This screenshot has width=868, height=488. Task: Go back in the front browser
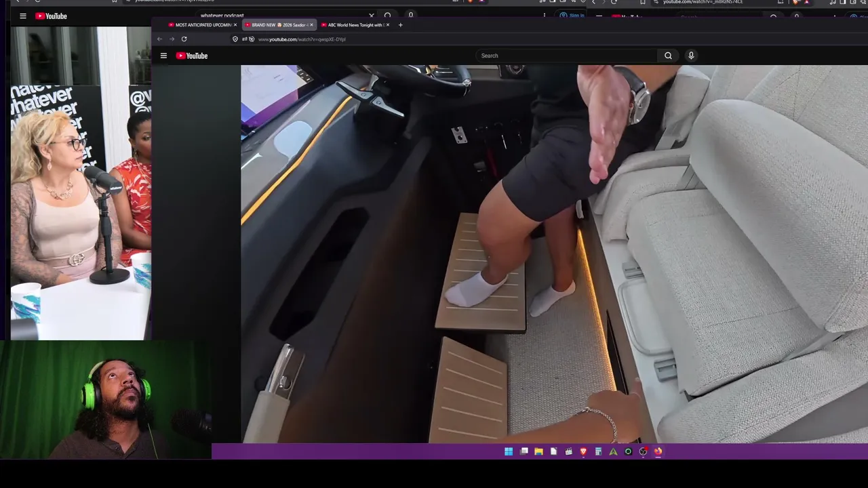159,39
